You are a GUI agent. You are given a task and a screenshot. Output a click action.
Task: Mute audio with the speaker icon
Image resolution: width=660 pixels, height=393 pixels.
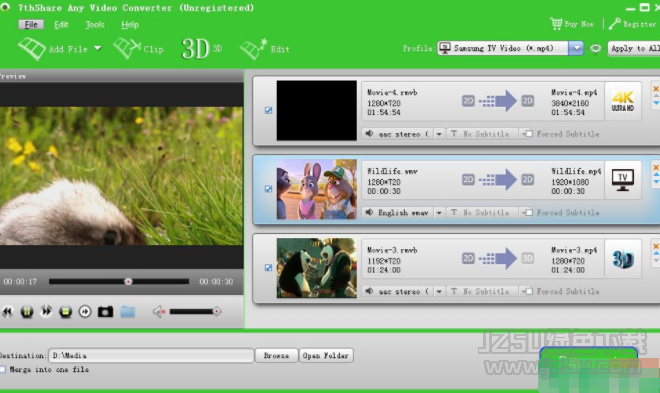coord(159,312)
